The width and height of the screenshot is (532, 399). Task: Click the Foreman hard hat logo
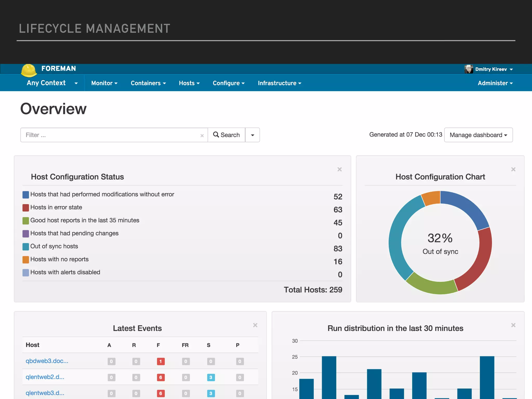pyautogui.click(x=29, y=70)
